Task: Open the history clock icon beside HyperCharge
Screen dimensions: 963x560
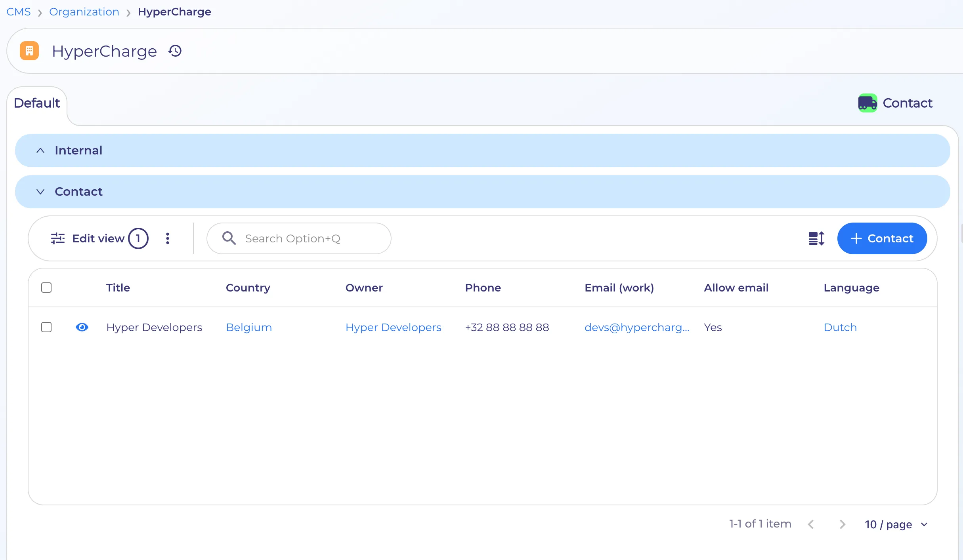Action: pyautogui.click(x=175, y=51)
